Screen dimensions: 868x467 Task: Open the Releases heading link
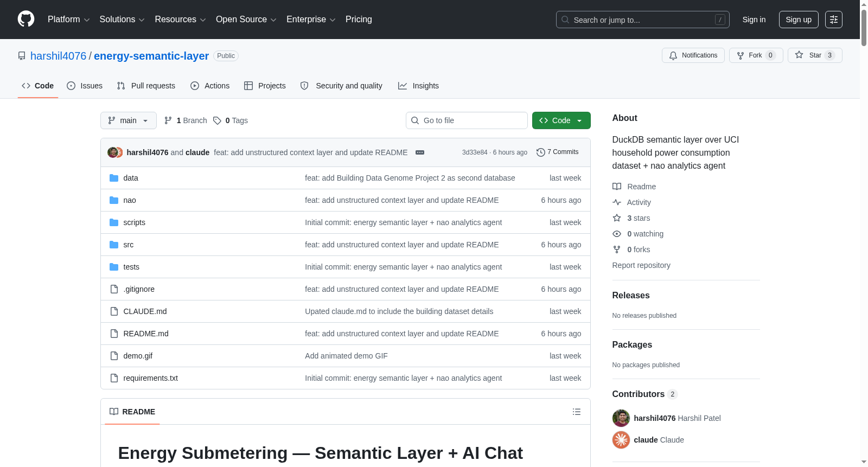(x=631, y=296)
